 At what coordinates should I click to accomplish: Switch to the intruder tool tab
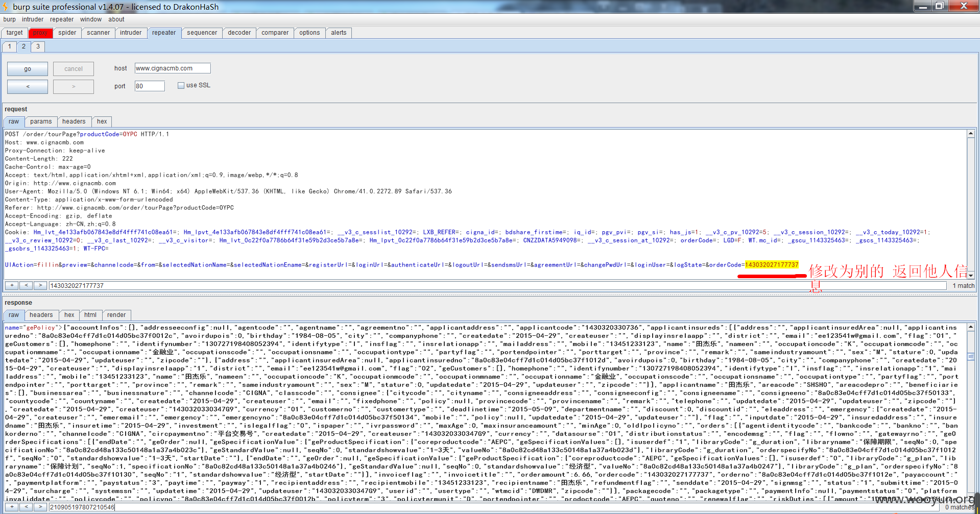pyautogui.click(x=131, y=33)
